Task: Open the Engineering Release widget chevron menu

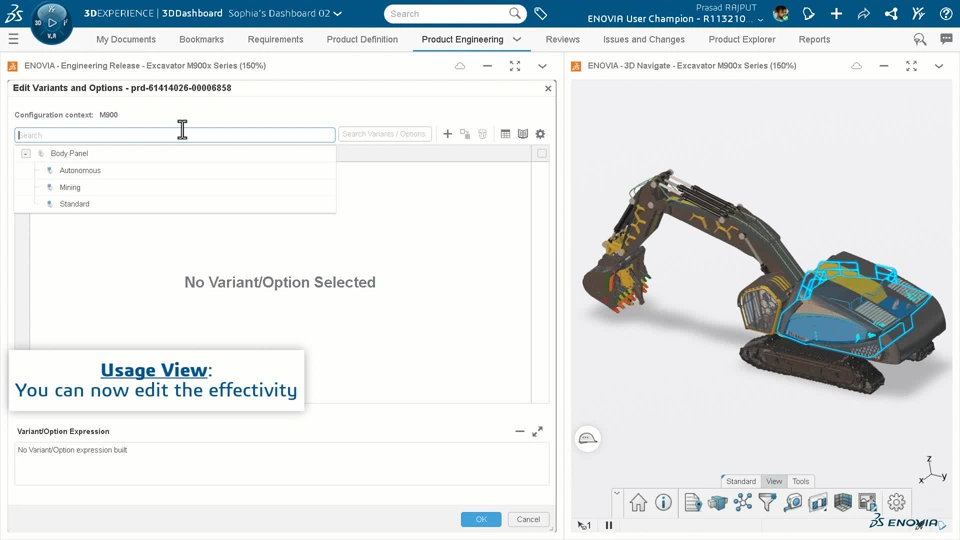Action: coord(542,66)
